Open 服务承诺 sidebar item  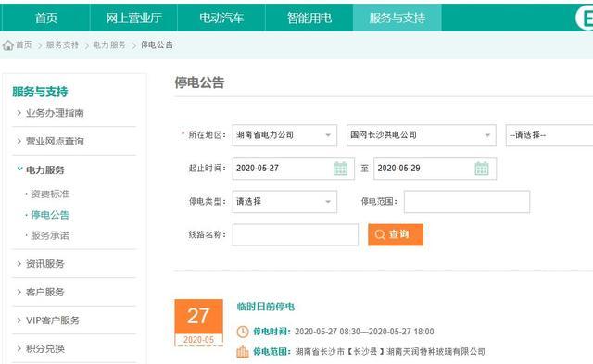pyautogui.click(x=50, y=235)
